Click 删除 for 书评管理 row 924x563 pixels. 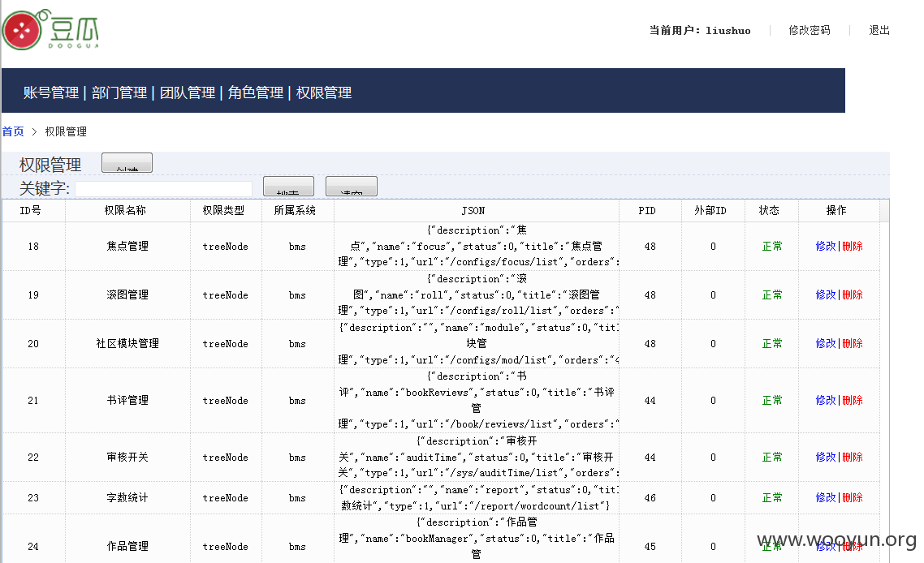click(852, 400)
